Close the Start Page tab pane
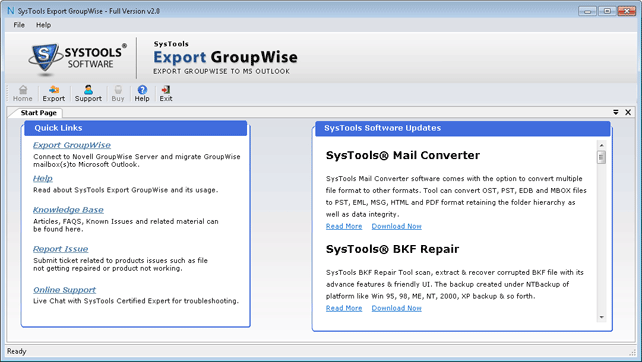The height and width of the screenshot is (362, 642). (628, 112)
